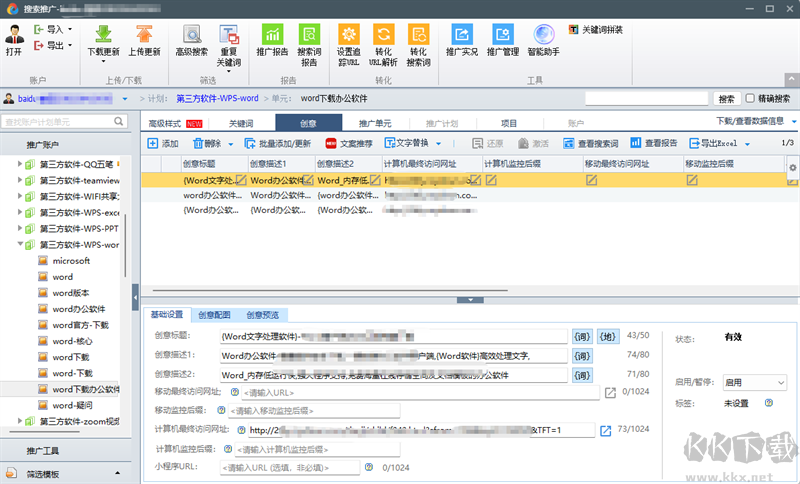
Task: Click the 下载更新 download icon
Action: (x=104, y=34)
